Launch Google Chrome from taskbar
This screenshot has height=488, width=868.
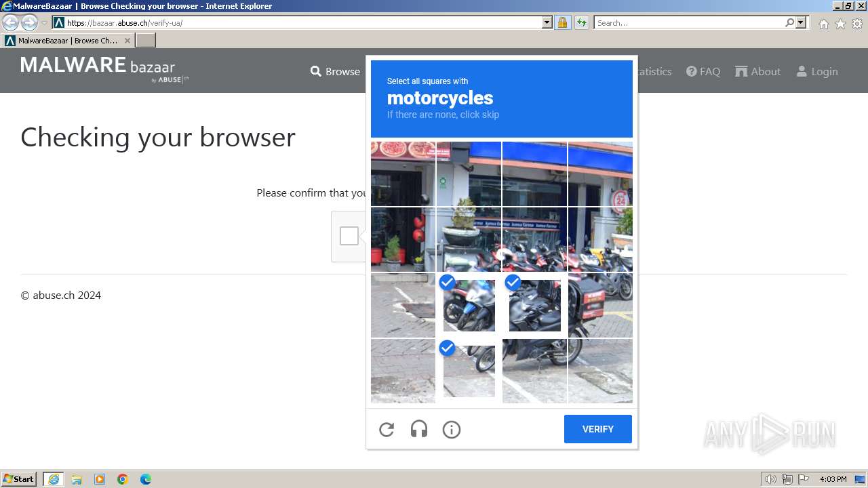click(123, 479)
